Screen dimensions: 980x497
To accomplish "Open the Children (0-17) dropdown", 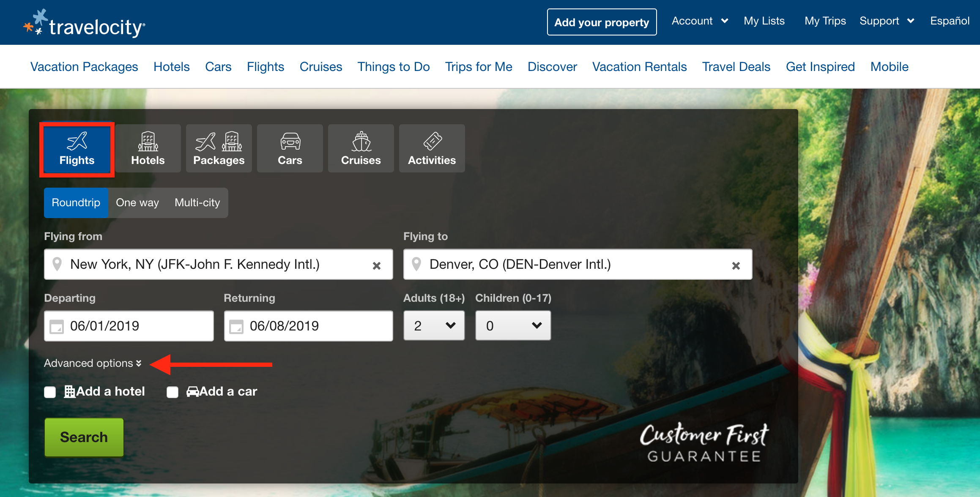I will coord(513,325).
